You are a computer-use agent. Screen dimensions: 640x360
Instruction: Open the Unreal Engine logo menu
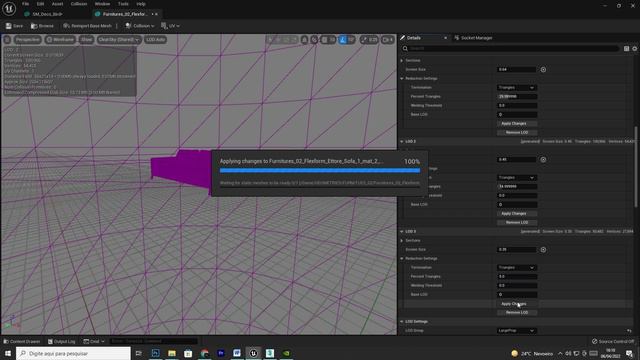coord(9,8)
